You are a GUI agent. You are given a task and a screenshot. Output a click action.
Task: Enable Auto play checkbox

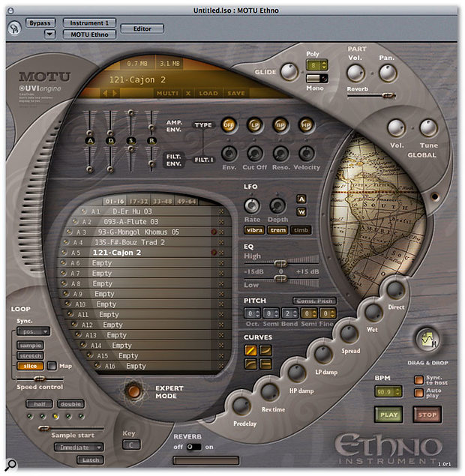[418, 393]
